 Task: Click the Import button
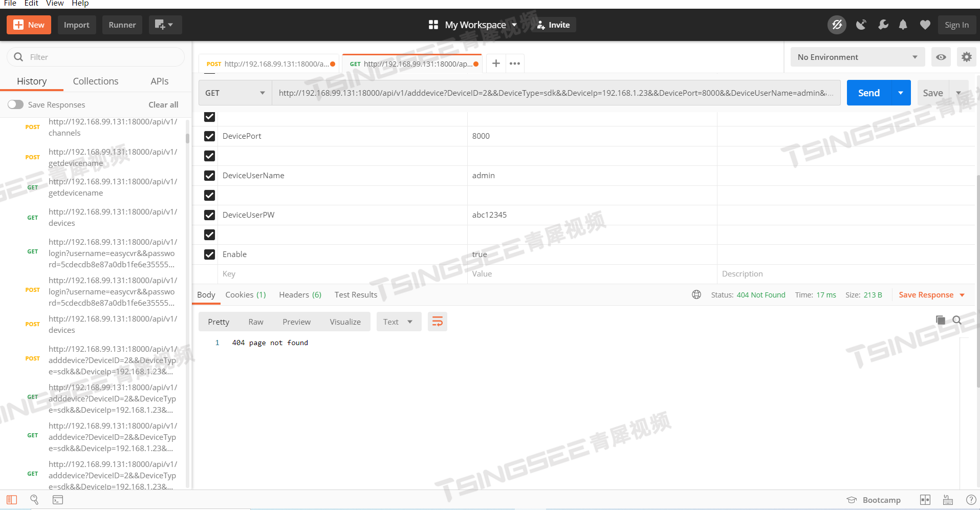click(76, 25)
